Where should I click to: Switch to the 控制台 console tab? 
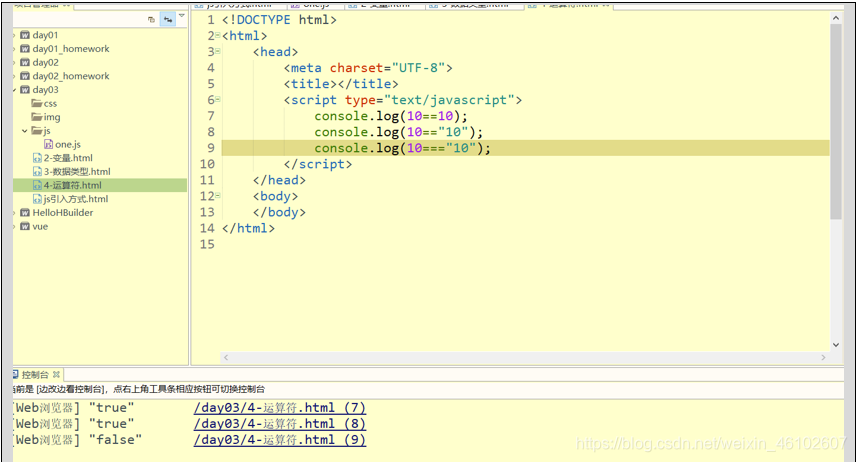pos(35,375)
